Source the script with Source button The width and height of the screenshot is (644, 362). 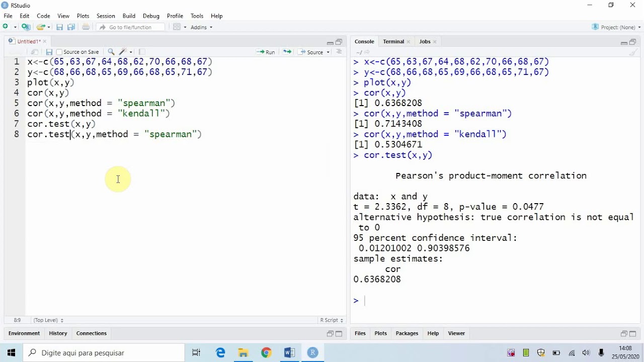(311, 52)
